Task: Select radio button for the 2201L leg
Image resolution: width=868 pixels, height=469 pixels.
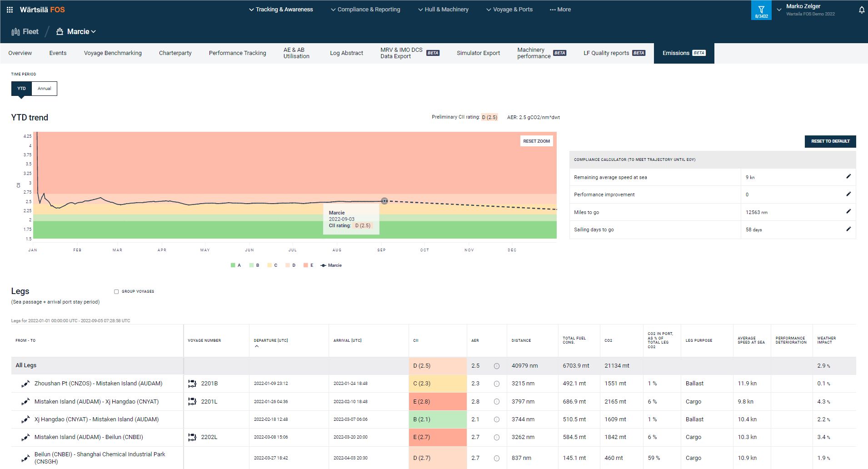Action: (496, 402)
